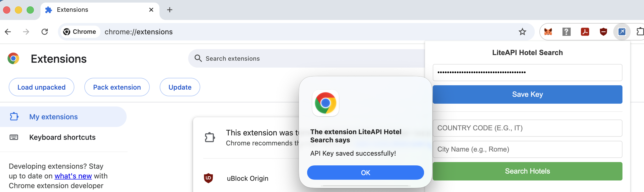Click the Update button
The width and height of the screenshot is (644, 192).
(x=180, y=87)
